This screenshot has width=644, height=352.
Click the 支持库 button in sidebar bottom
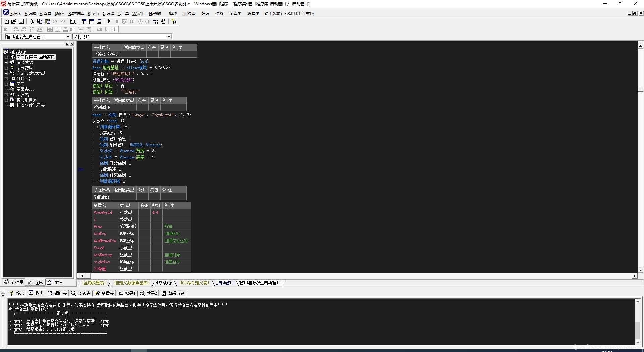pos(14,282)
